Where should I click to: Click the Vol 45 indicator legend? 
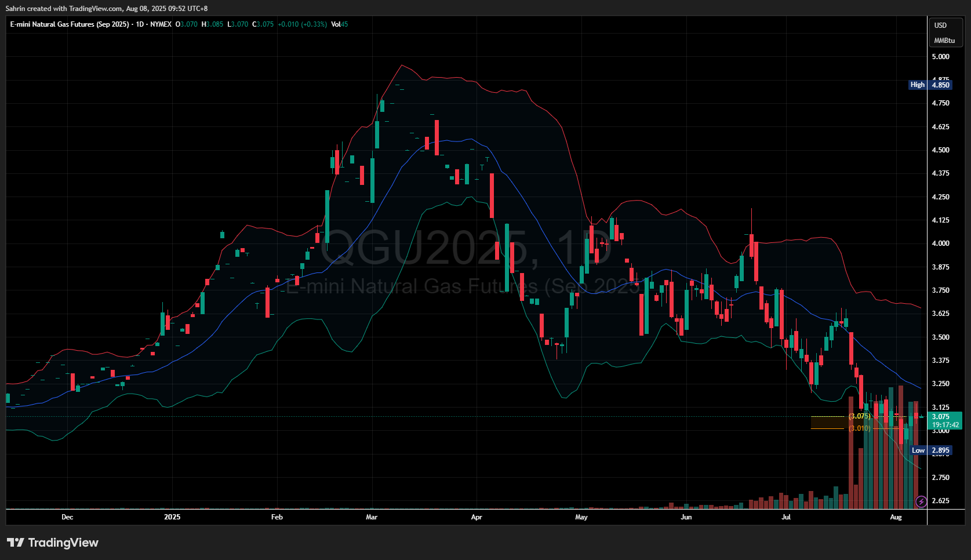point(339,24)
